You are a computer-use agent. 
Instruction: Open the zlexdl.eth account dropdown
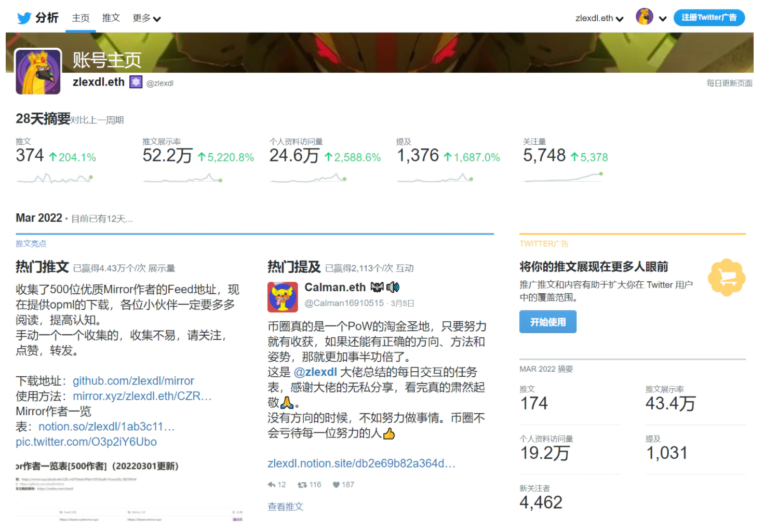[599, 18]
